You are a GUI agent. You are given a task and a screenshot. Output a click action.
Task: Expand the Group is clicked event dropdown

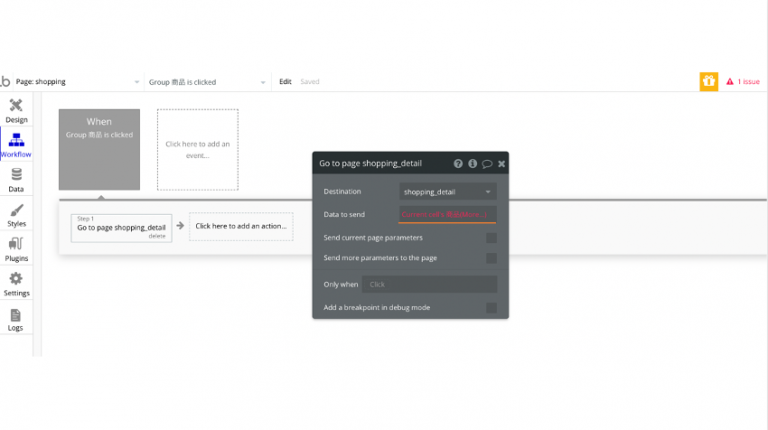pos(205,82)
